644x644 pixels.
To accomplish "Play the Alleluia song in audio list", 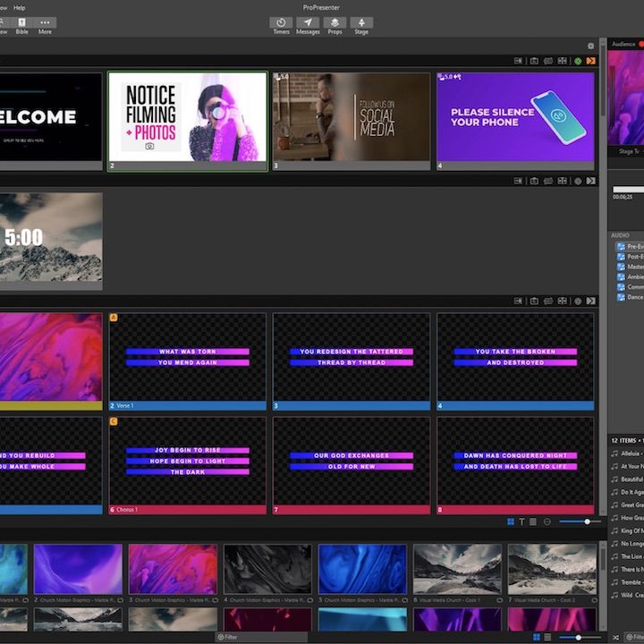I will [x=631, y=453].
